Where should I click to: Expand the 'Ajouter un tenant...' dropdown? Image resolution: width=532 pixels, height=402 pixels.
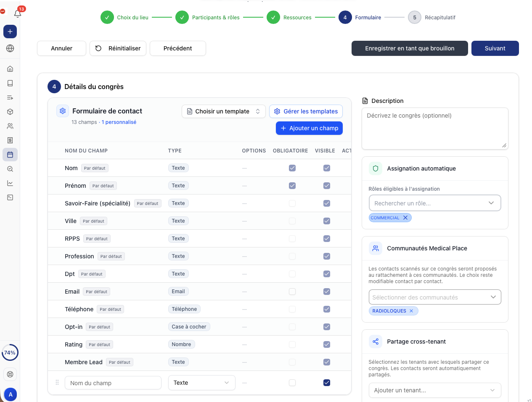click(435, 390)
